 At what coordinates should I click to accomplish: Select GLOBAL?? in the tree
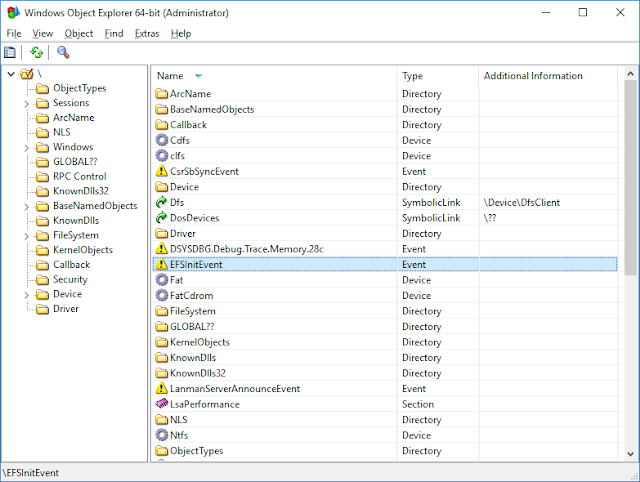point(75,162)
